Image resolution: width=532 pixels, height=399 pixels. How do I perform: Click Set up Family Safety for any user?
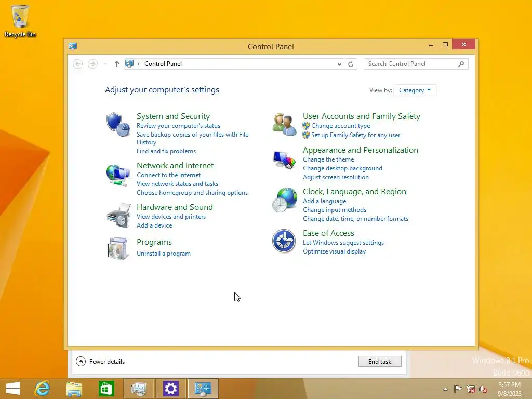[355, 135]
